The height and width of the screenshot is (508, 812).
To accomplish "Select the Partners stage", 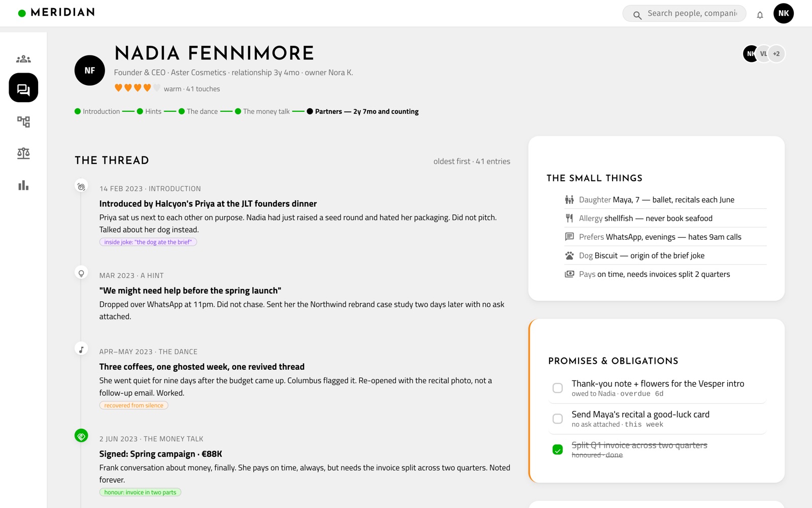I will [362, 111].
